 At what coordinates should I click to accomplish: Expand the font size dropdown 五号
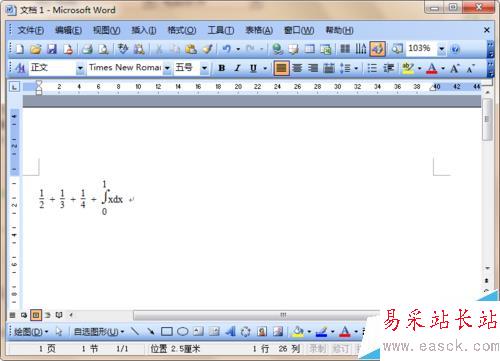click(x=204, y=68)
